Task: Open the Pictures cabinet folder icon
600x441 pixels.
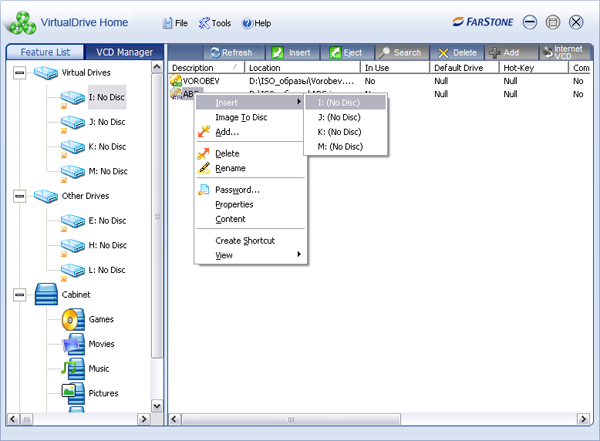Action: coord(73,393)
